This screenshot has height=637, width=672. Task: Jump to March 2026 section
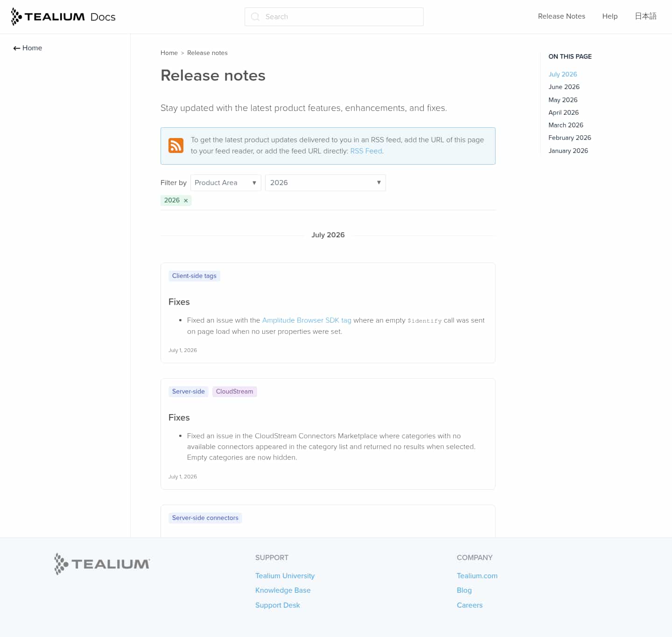pyautogui.click(x=566, y=125)
